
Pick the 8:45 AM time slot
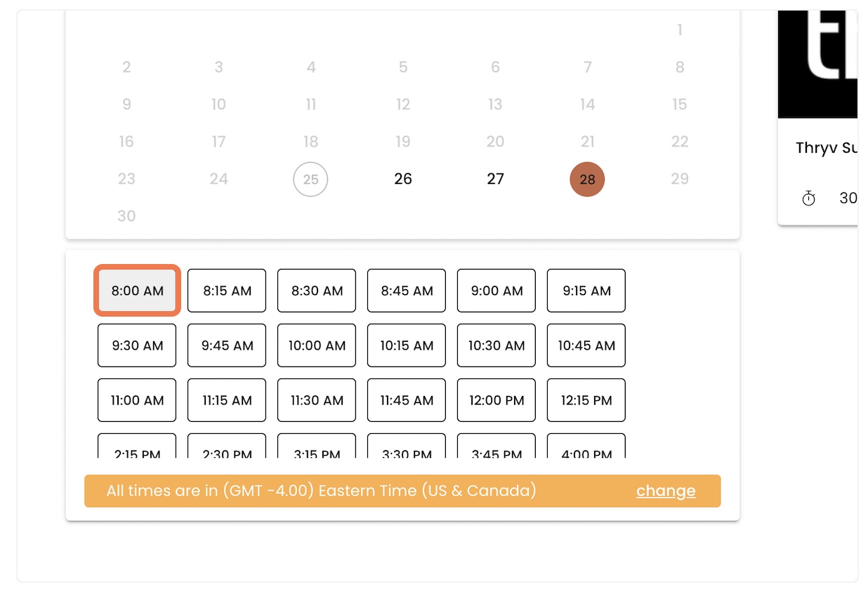[407, 291]
